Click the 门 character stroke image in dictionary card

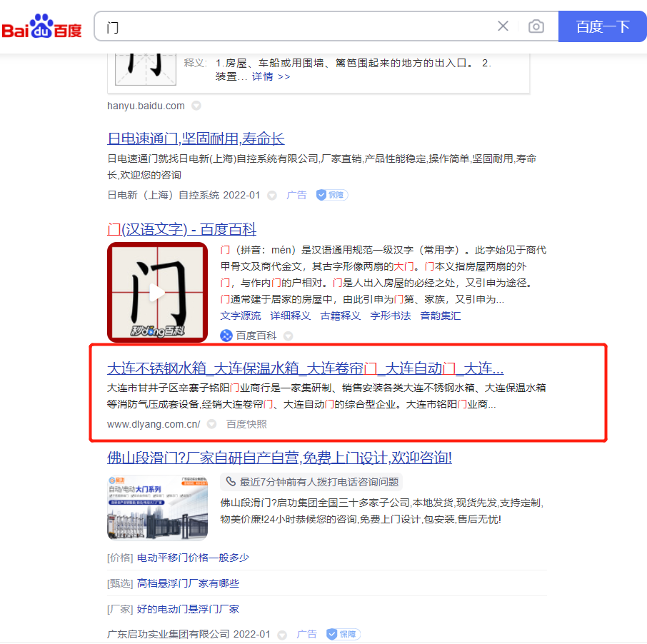pyautogui.click(x=146, y=69)
